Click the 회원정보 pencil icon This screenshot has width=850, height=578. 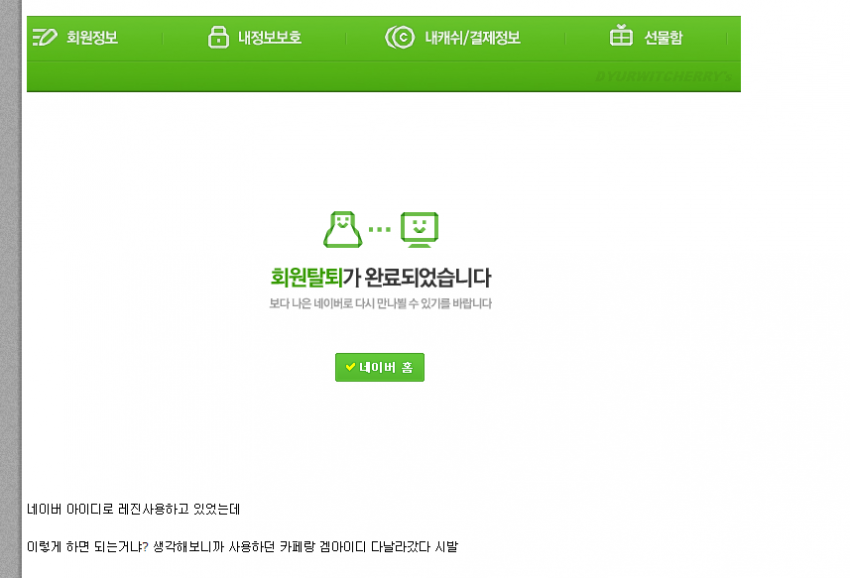tap(44, 37)
